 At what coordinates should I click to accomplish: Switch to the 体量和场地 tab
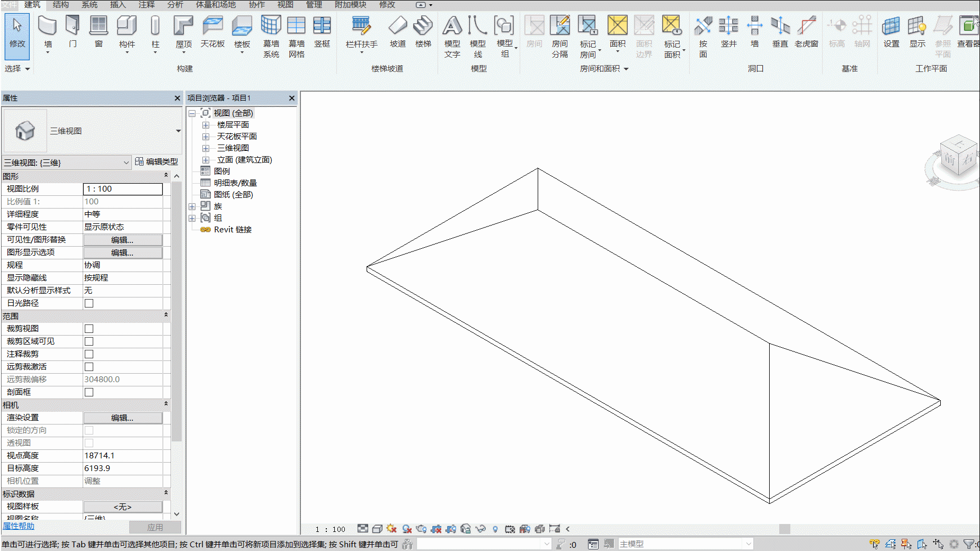click(216, 5)
